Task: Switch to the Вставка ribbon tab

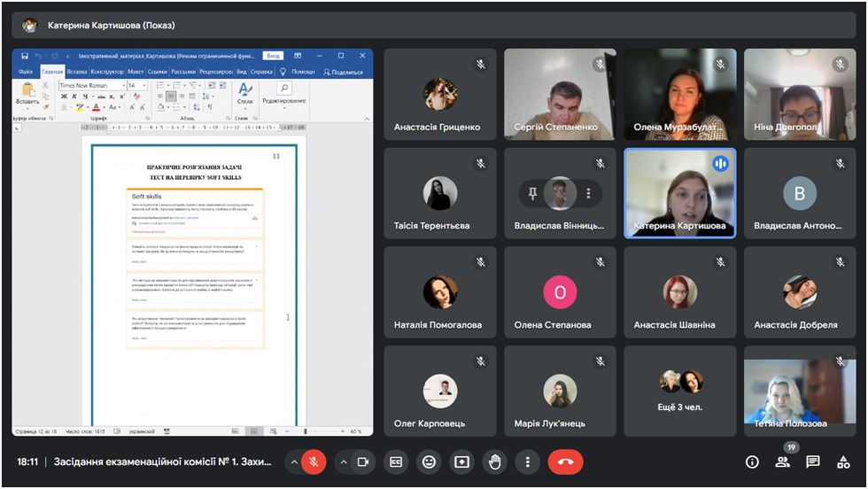Action: [77, 72]
